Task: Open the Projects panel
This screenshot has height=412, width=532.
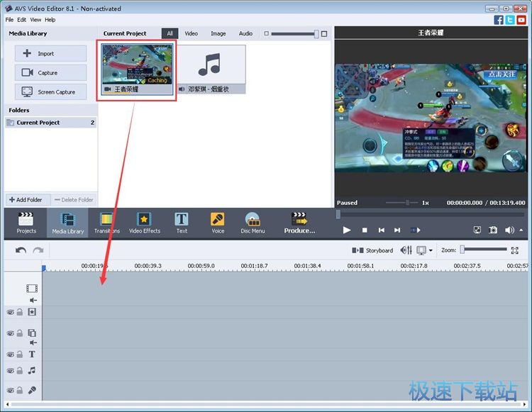Action: pyautogui.click(x=26, y=223)
